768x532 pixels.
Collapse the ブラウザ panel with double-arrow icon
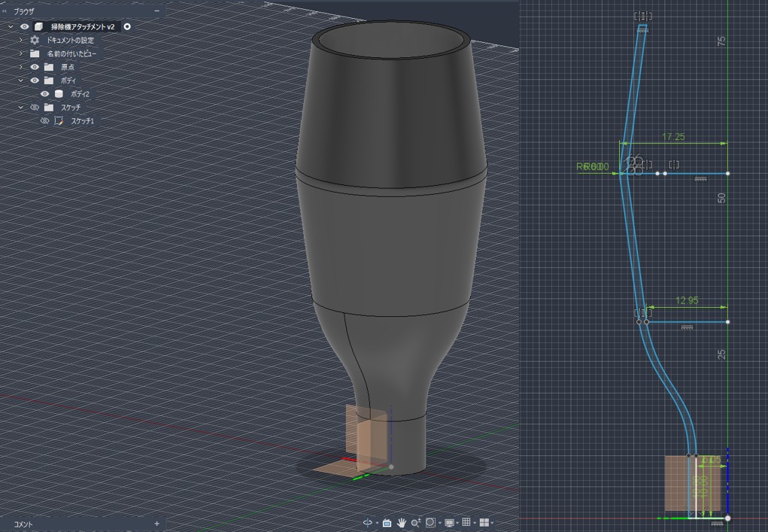(x=5, y=11)
